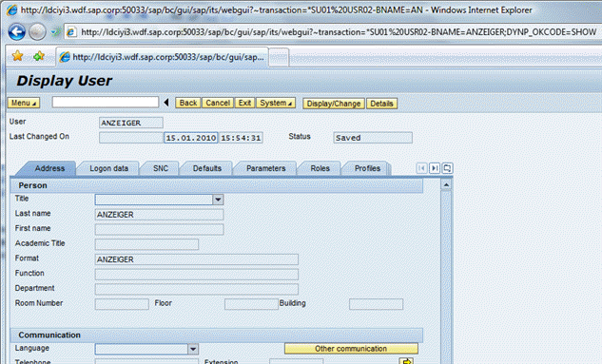Click the Exit button
The height and width of the screenshot is (364, 602).
[x=244, y=103]
